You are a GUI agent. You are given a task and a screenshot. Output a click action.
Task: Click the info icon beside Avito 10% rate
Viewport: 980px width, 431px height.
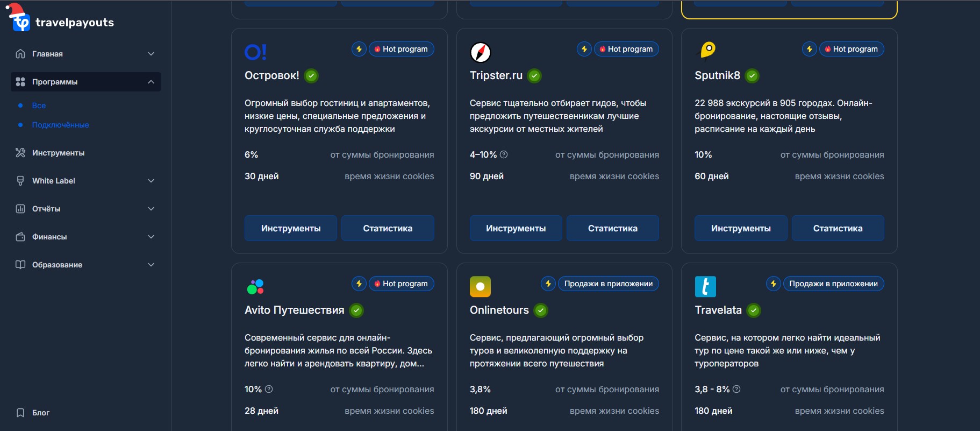point(269,389)
